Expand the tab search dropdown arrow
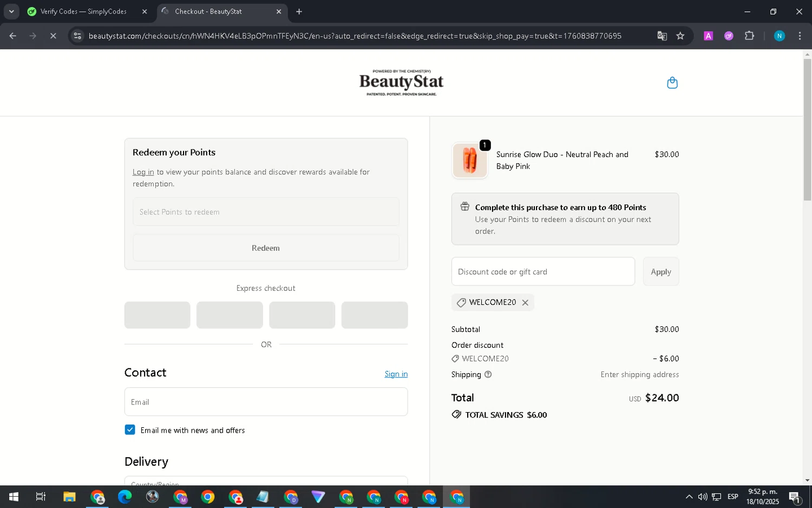The width and height of the screenshot is (812, 508). (x=11, y=11)
